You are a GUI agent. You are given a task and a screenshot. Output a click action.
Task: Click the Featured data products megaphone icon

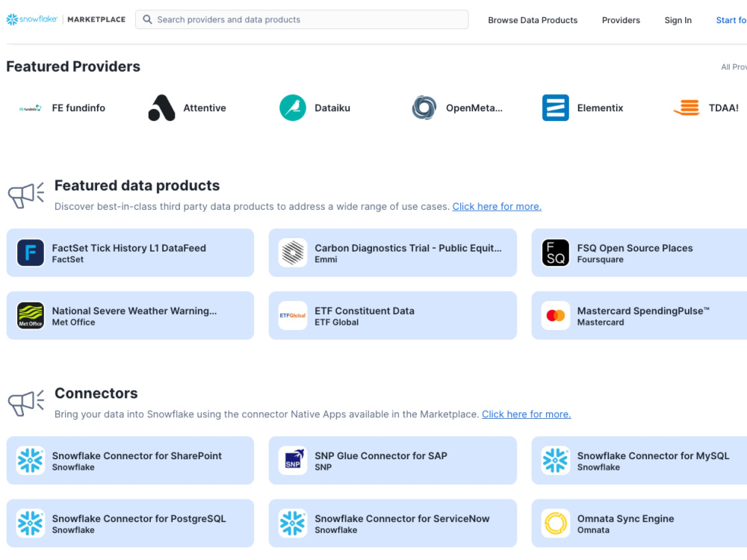pos(26,195)
